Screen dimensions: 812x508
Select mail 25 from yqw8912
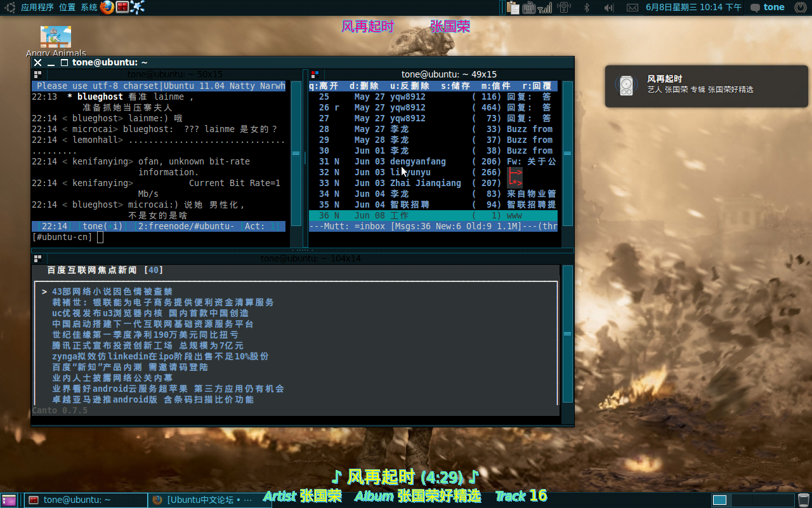click(x=433, y=97)
